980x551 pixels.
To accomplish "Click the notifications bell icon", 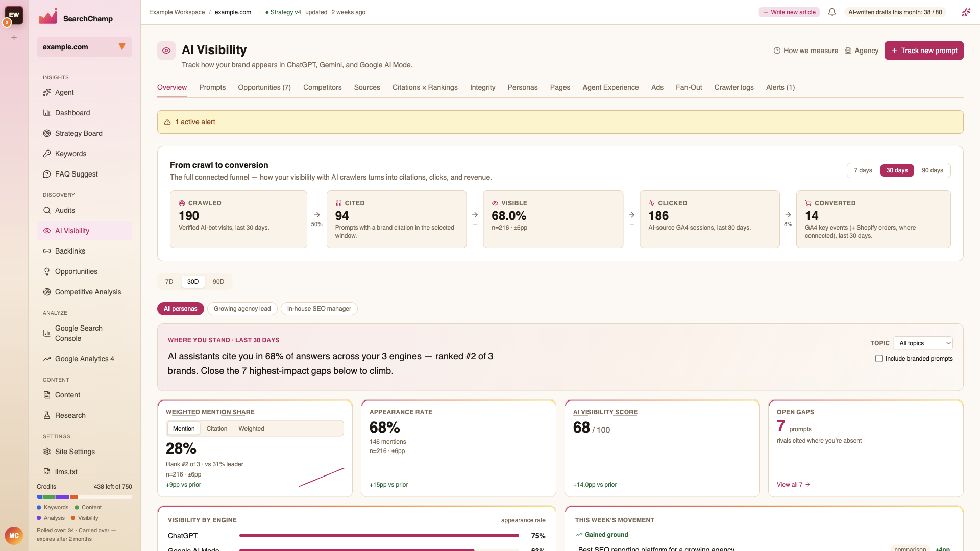I will coord(832,12).
